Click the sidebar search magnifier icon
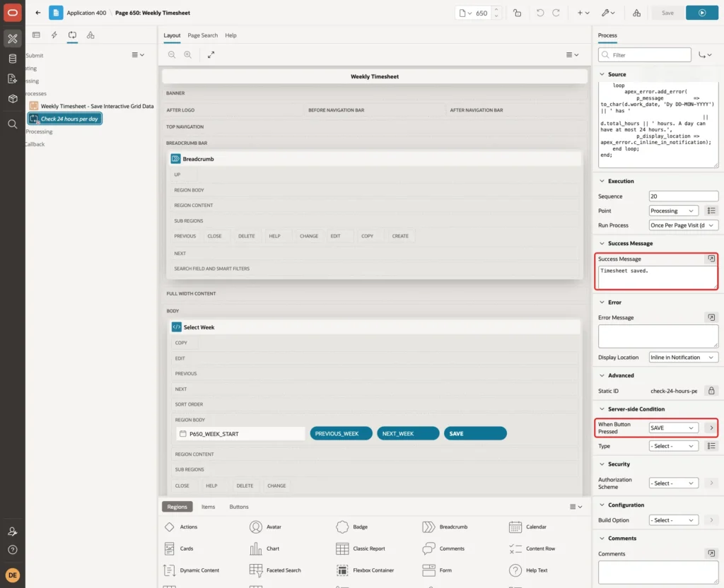The image size is (724, 588). (13, 124)
